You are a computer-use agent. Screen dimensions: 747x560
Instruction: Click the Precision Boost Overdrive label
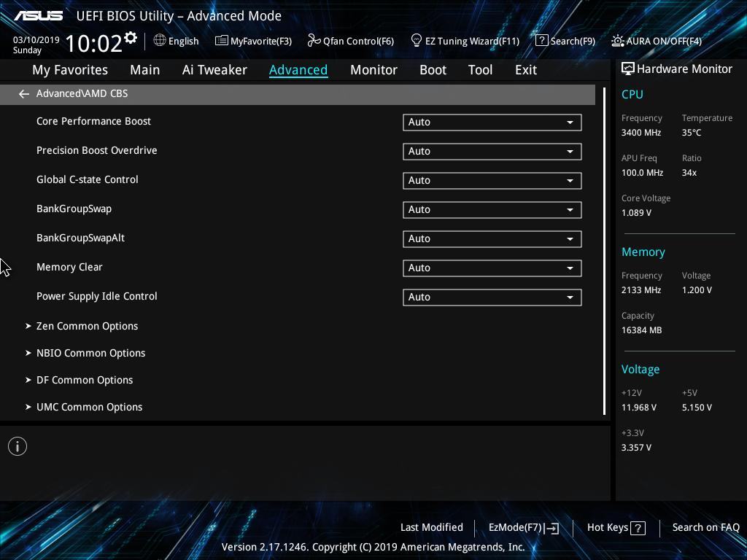click(x=97, y=150)
